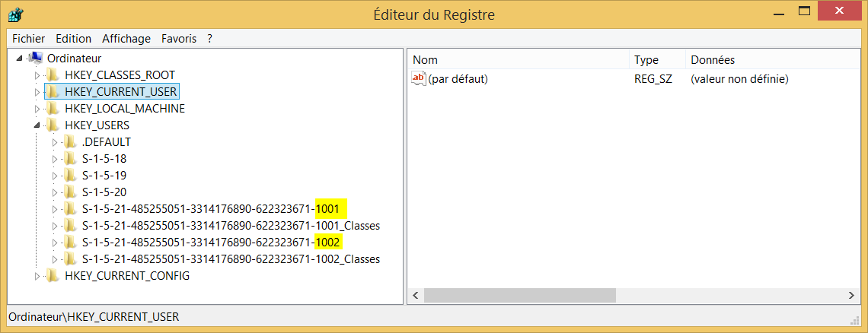
Task: Click the Ordinateur computer icon
Action: [36, 58]
